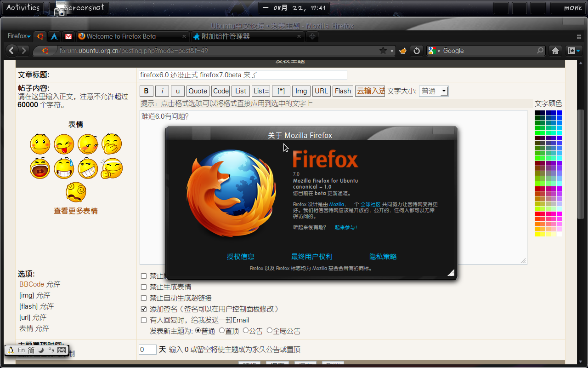Insert the sweating grin emoticon

pos(64,168)
